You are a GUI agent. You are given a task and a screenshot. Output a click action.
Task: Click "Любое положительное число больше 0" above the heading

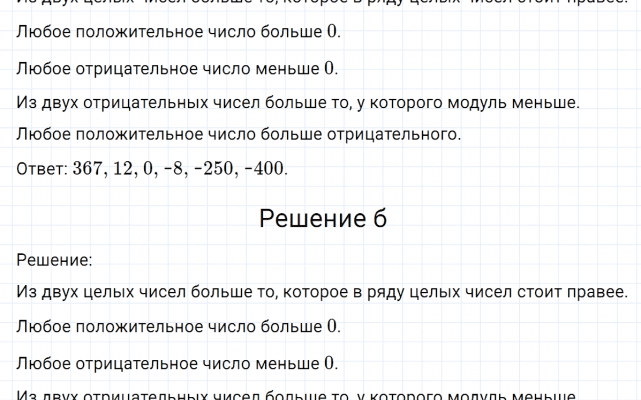click(178, 32)
